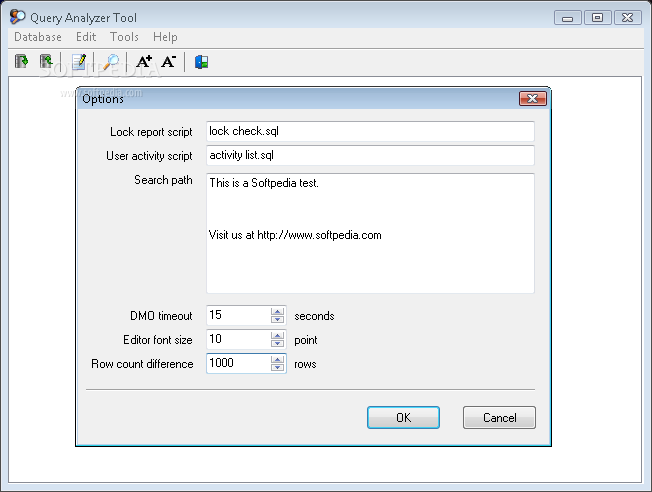Screen dimensions: 652x492
Task: Increase font size with A+ icon
Action: click(144, 62)
